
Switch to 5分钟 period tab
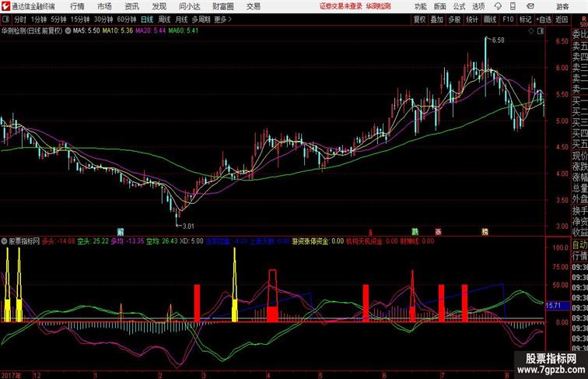[x=58, y=19]
